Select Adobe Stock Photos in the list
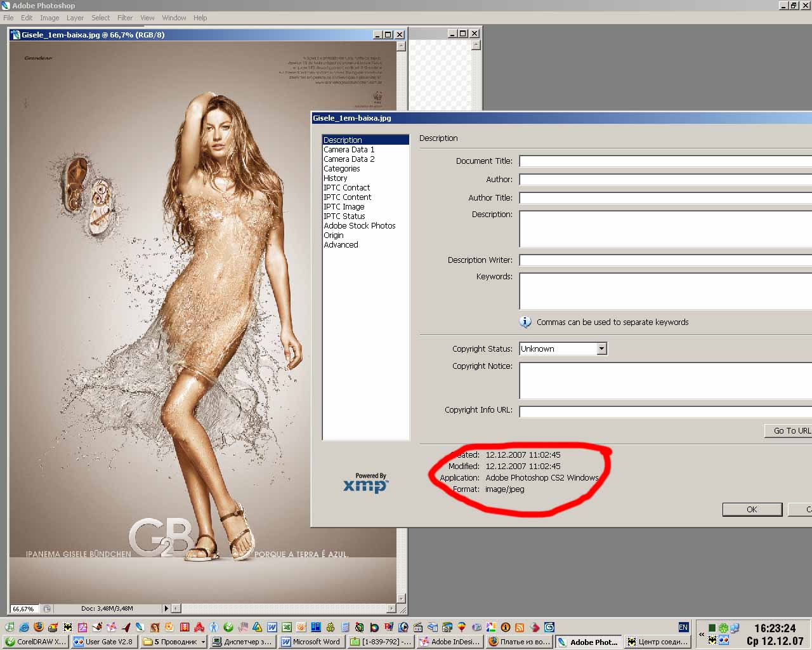Image resolution: width=812 pixels, height=650 pixels. [x=365, y=225]
